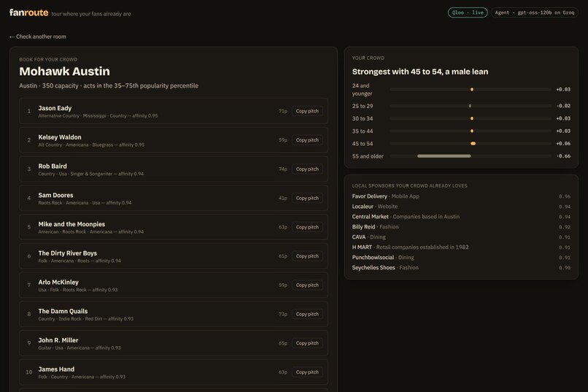
Task: Select the Arlo McKinley artist name
Action: (x=58, y=282)
